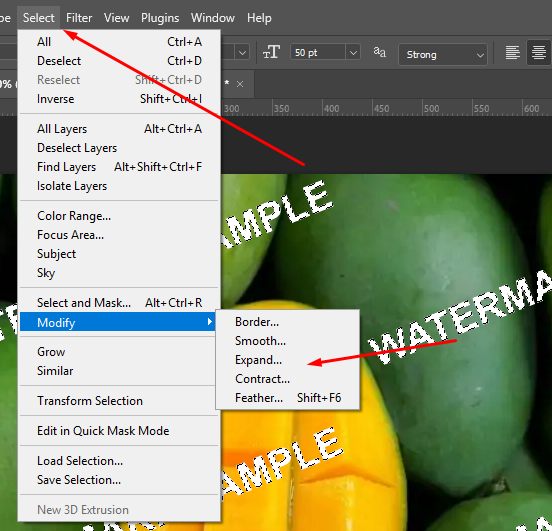This screenshot has height=531, width=552.
Task: Open the Help menu
Action: point(259,18)
